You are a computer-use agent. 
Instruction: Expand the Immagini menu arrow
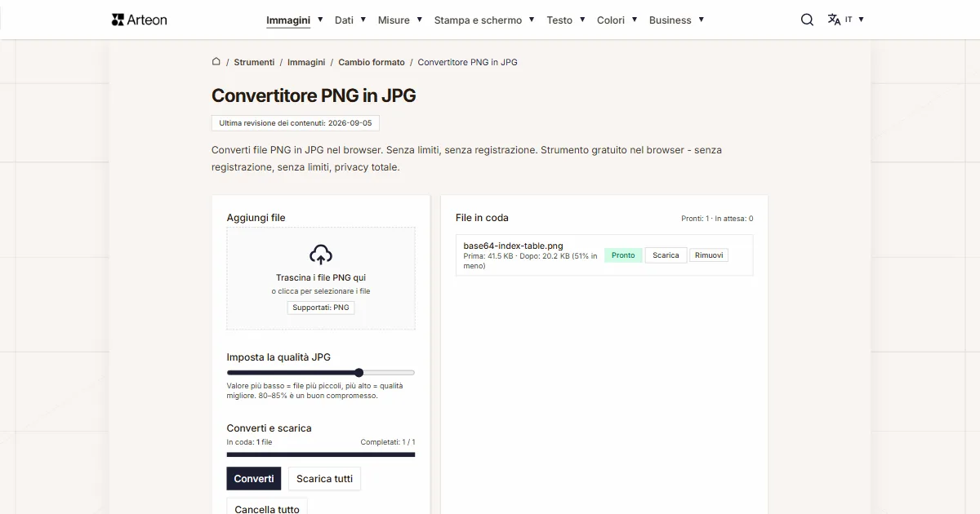[320, 19]
